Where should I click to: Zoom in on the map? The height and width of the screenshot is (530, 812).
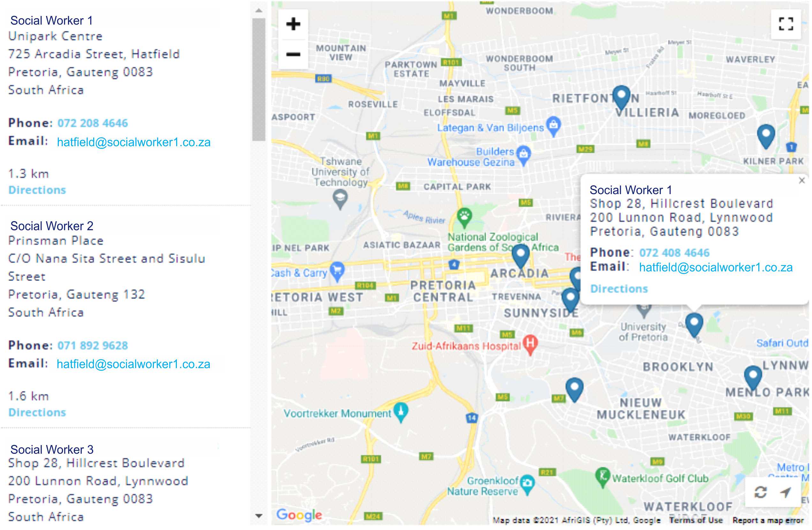(x=293, y=24)
